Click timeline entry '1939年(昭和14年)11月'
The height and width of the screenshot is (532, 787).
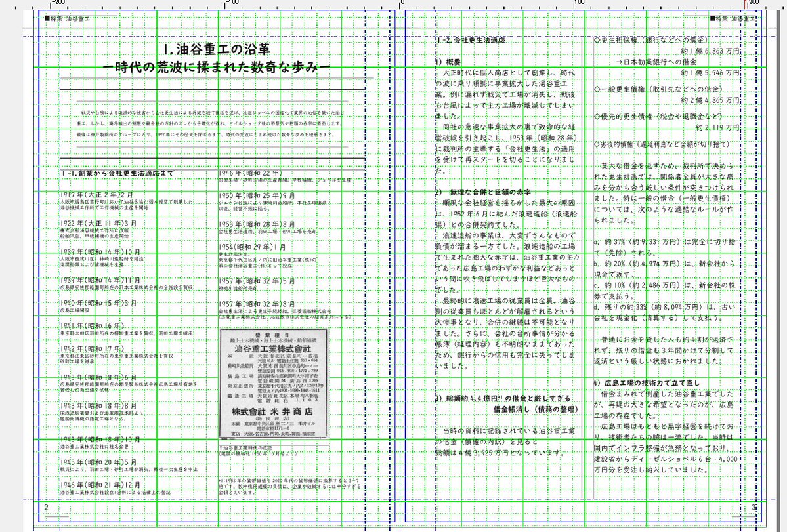(x=100, y=280)
